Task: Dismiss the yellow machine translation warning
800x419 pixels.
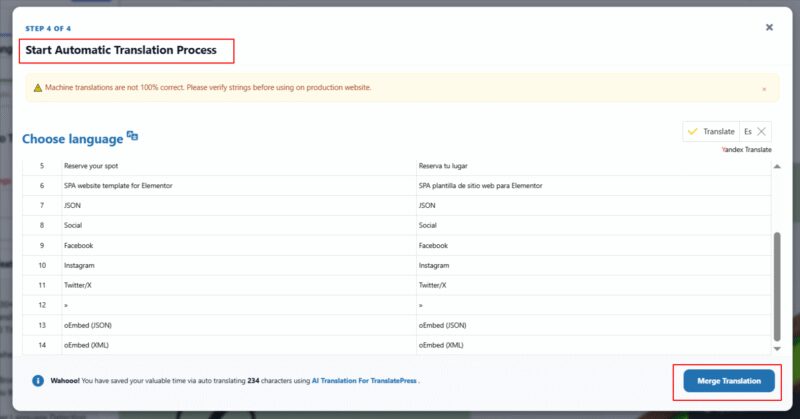Action: point(764,89)
